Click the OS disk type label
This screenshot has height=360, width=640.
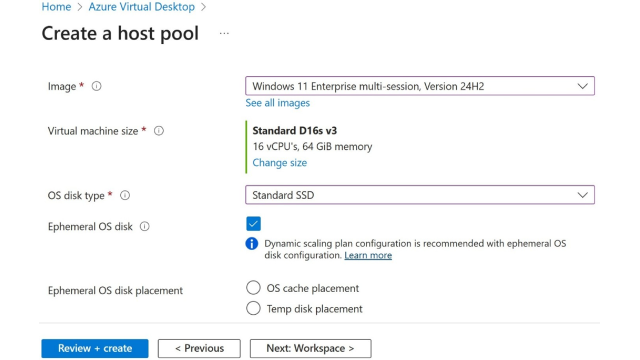click(76, 196)
